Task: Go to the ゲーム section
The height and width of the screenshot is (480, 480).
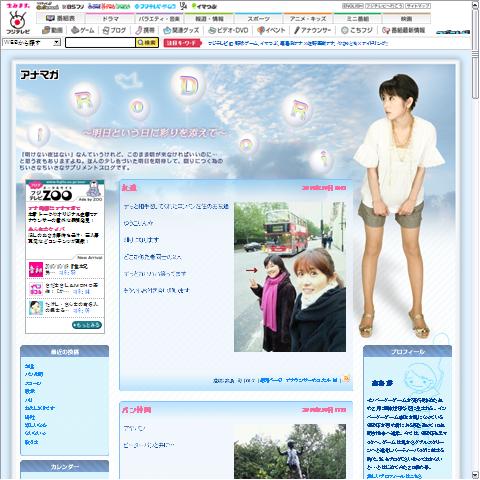Action: [x=83, y=30]
